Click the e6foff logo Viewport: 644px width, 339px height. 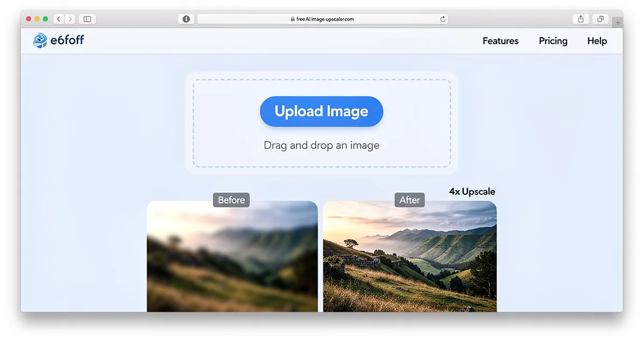[x=58, y=40]
